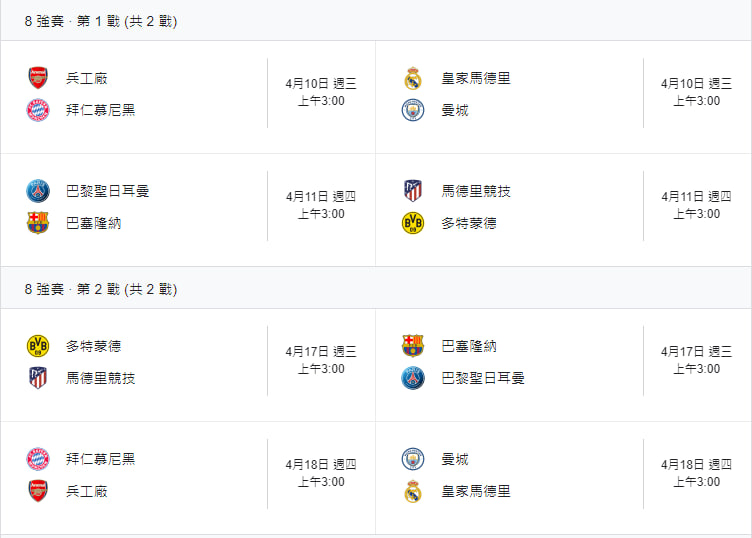Image resolution: width=752 pixels, height=538 pixels.
Task: Click Dortmund logo in the 4月17日 fixture
Action: coord(38,346)
